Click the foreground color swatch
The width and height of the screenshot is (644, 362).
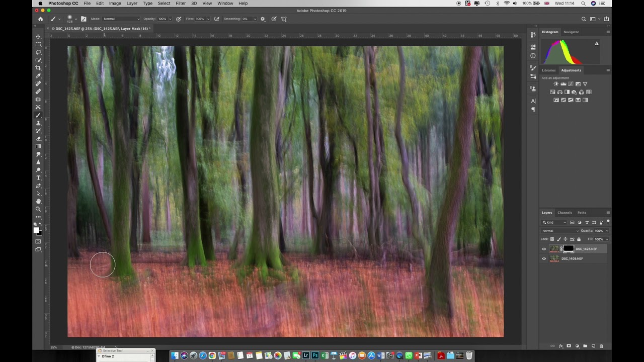pos(36,230)
